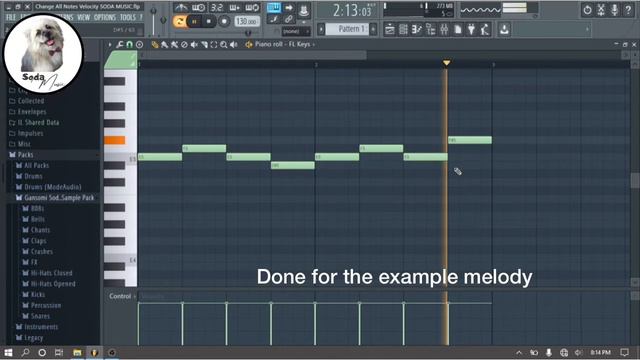640x360 pixels.
Task: Select the Slice tool in piano roll
Action: coord(204,44)
